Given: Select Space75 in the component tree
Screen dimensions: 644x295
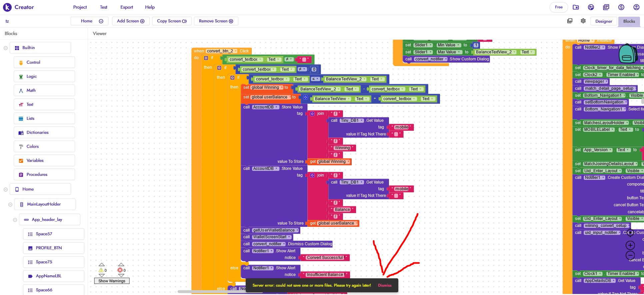Looking at the screenshot, I should tap(54, 262).
